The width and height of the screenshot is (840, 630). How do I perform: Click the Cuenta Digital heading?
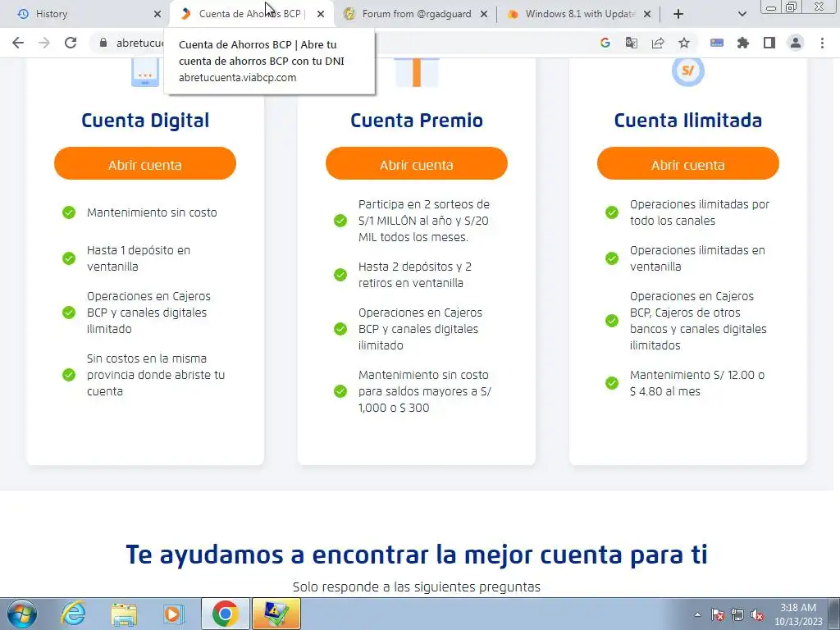[145, 121]
